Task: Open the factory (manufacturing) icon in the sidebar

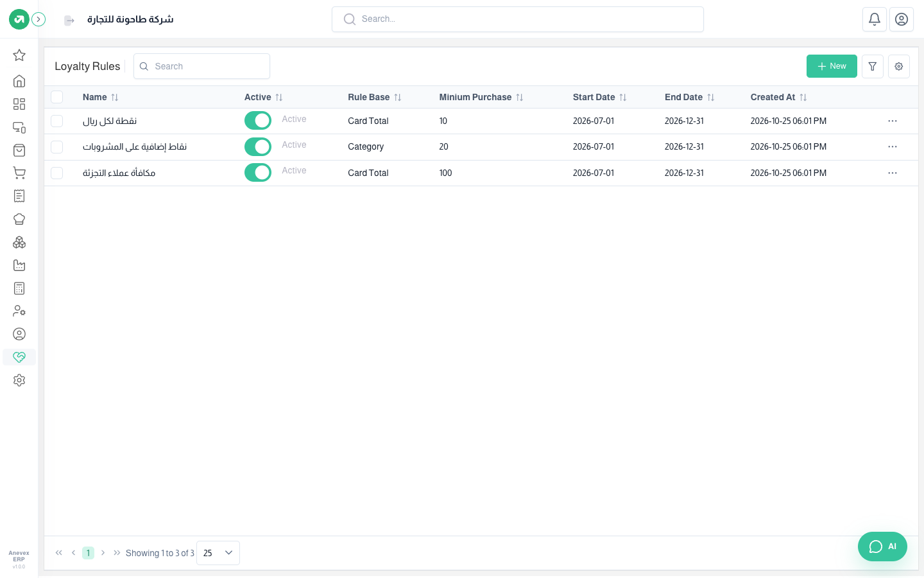Action: [19, 265]
